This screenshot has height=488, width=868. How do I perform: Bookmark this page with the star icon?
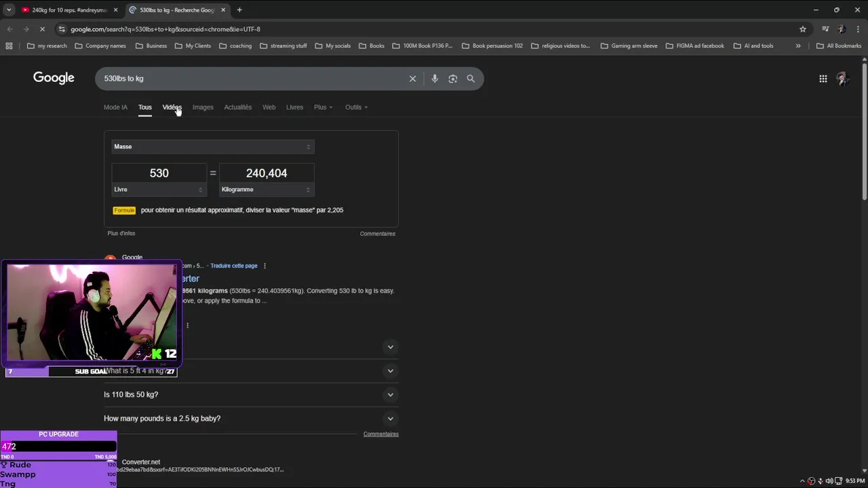click(x=803, y=29)
